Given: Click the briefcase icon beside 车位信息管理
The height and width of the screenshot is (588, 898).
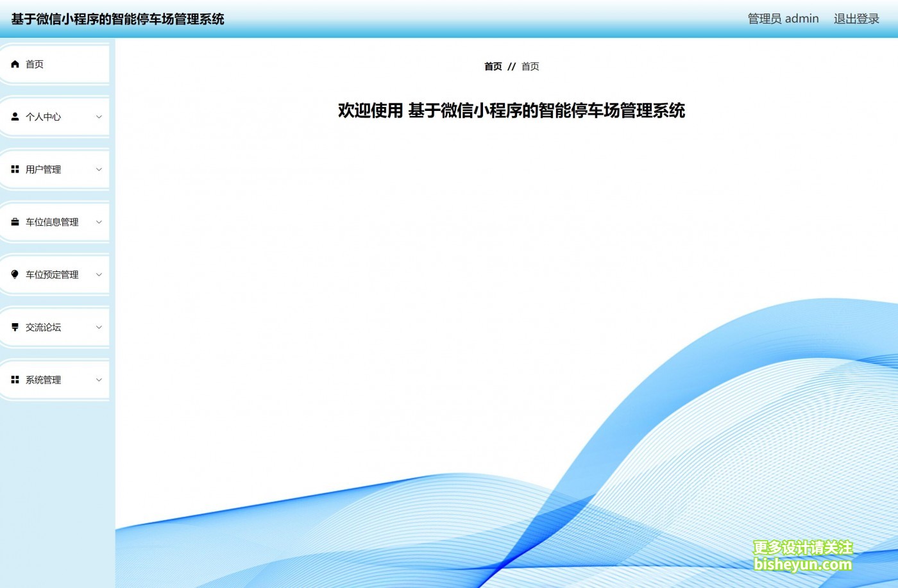Looking at the screenshot, I should point(15,222).
